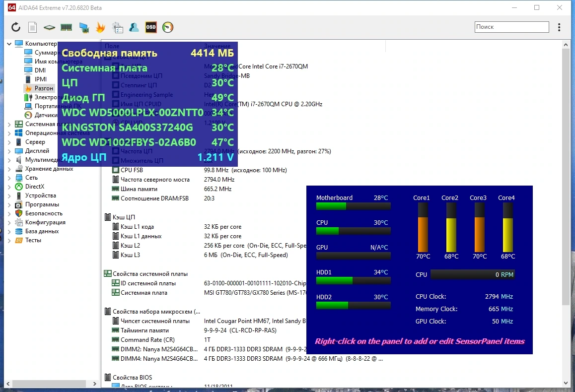
Task: Click the Refresh toolbar icon
Action: [16, 27]
